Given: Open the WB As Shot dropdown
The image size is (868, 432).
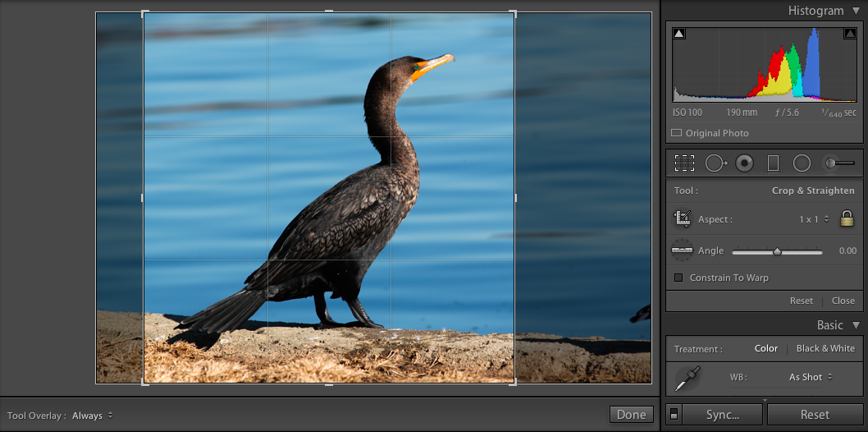Looking at the screenshot, I should [811, 377].
